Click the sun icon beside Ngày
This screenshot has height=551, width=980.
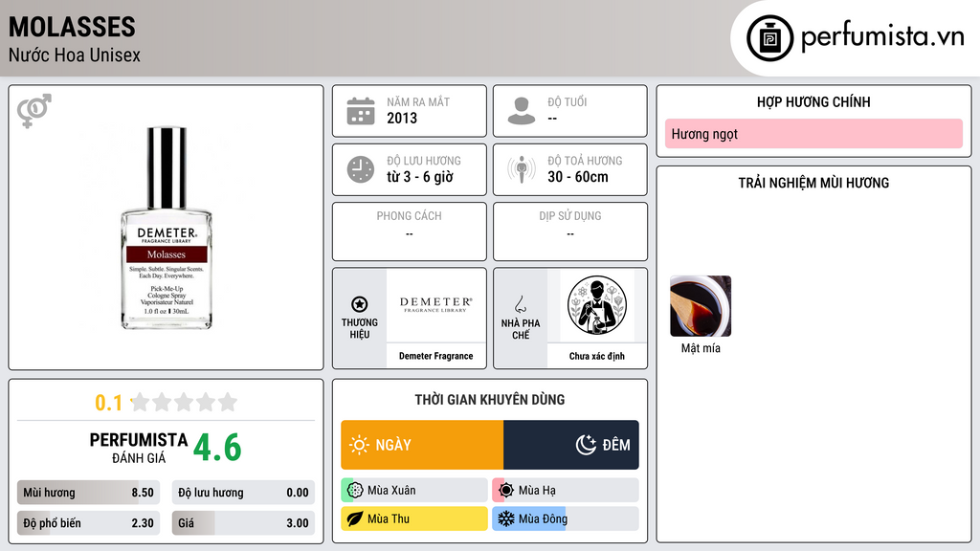coord(359,445)
